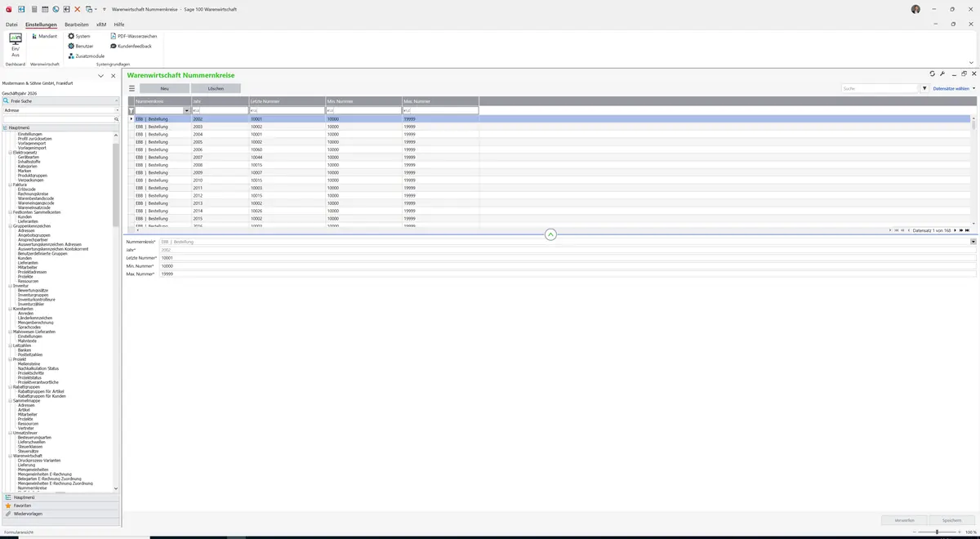Open Mandant settings in the ribbon
The image size is (980, 539).
tap(44, 36)
